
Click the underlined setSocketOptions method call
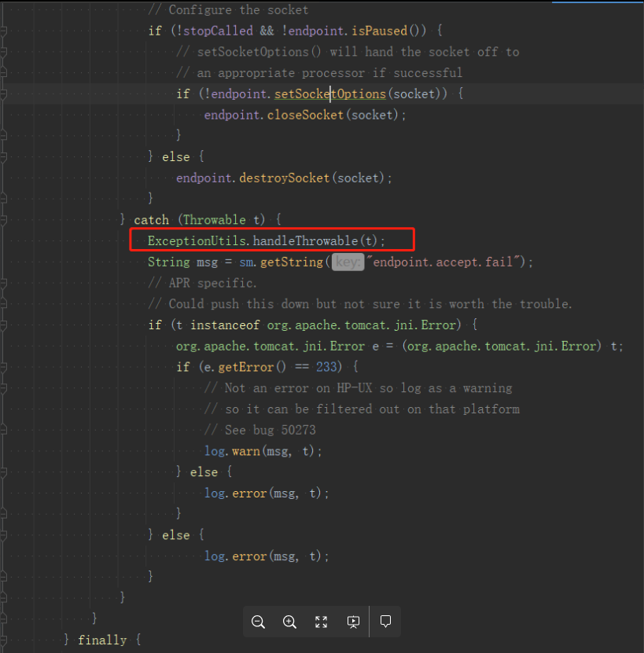tap(330, 94)
